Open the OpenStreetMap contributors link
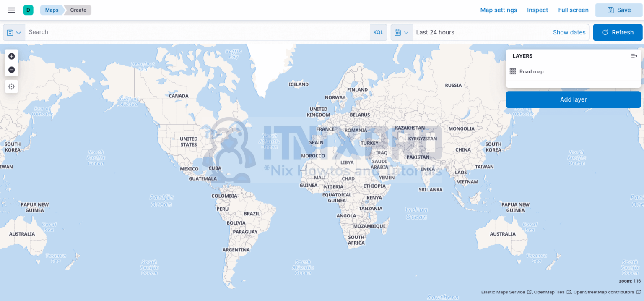 (x=604, y=292)
